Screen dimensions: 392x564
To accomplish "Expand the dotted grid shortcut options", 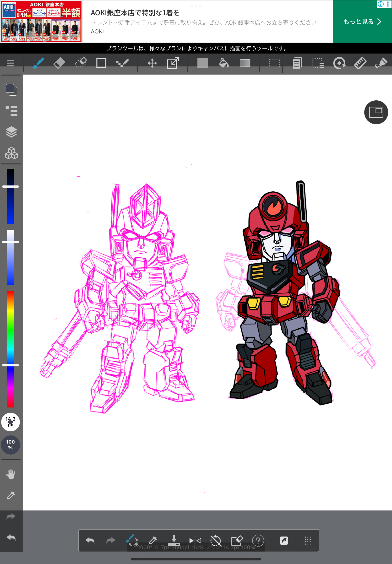I will [x=308, y=540].
